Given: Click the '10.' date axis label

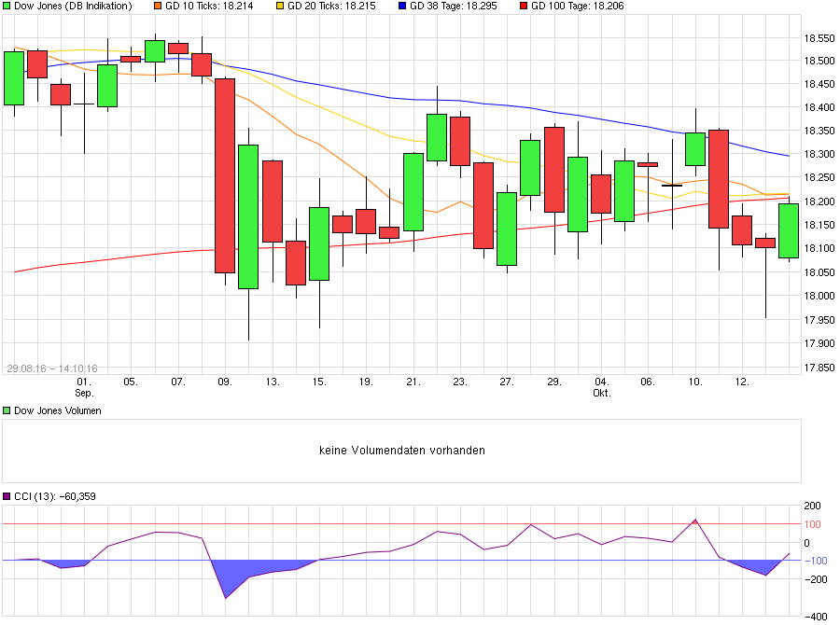Looking at the screenshot, I should click(694, 382).
